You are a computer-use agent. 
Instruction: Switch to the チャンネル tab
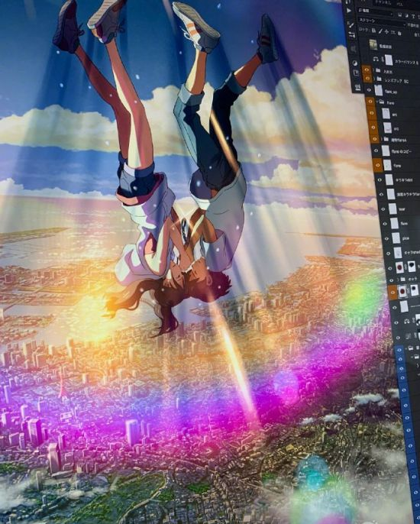click(x=383, y=3)
